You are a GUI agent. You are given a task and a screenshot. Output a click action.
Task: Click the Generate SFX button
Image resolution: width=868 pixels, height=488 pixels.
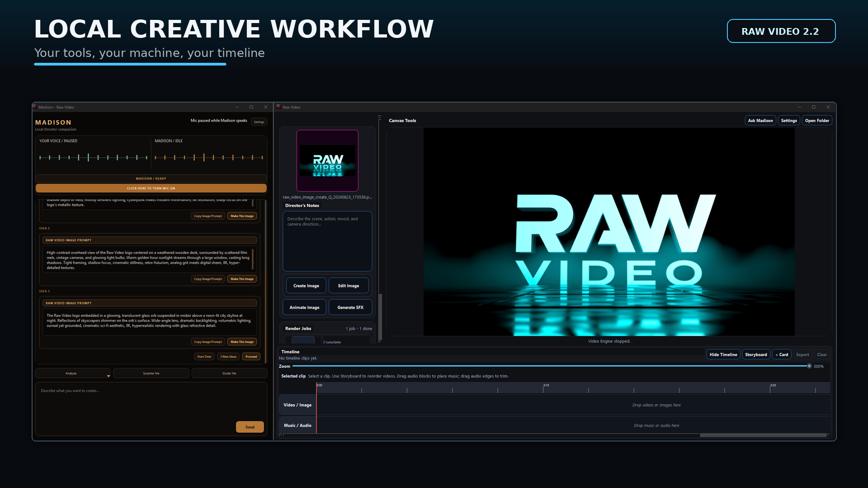tap(350, 307)
